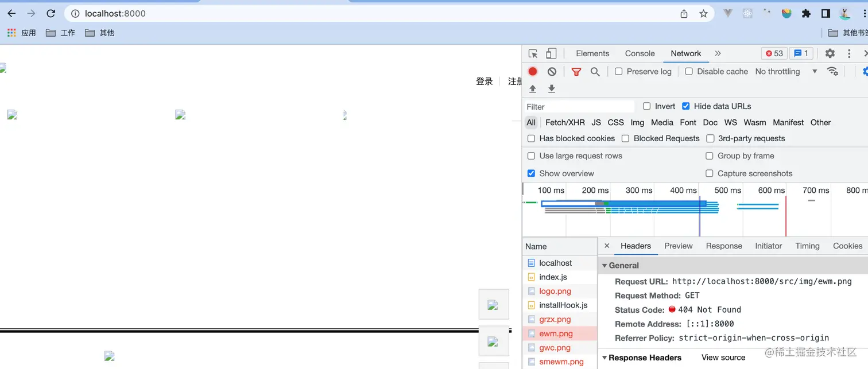The width and height of the screenshot is (868, 369).
Task: Click the 登录 login link on page
Action: pyautogui.click(x=485, y=81)
